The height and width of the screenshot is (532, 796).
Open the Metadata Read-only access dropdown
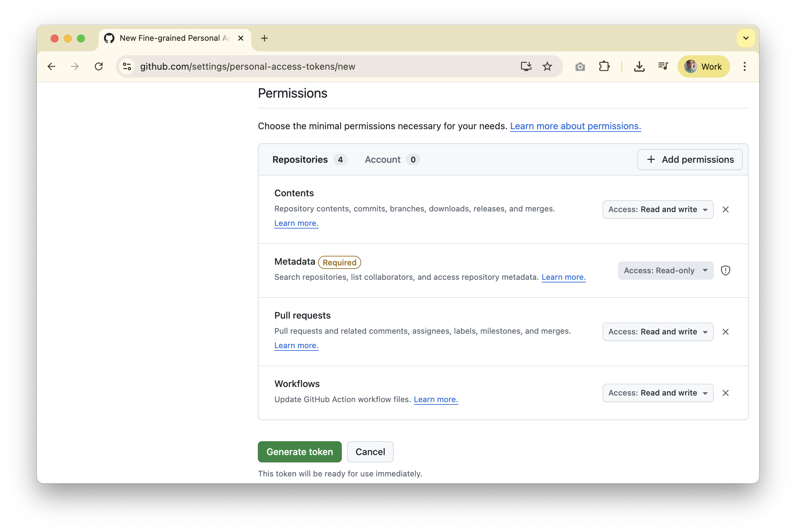[x=665, y=270]
